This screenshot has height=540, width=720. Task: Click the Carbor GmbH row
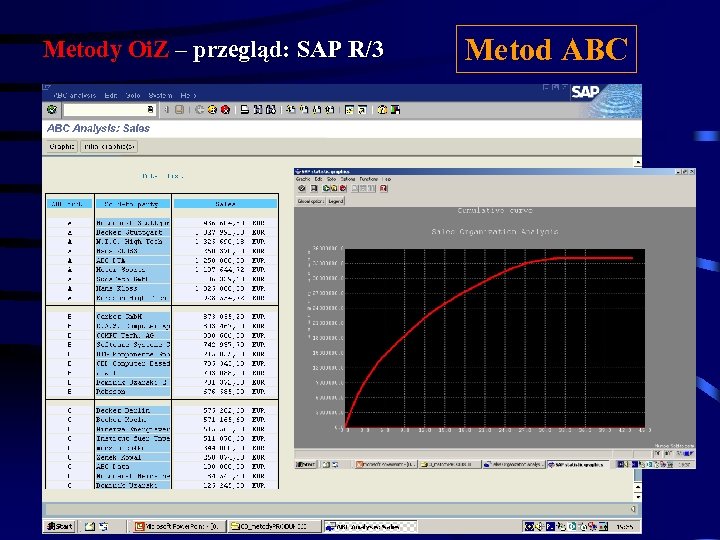pos(162,316)
